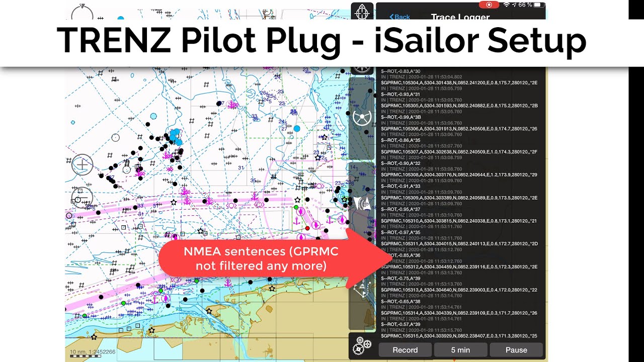644x362 pixels.
Task: Tap the rotating orientation icon on the chart
Action: 82,12
